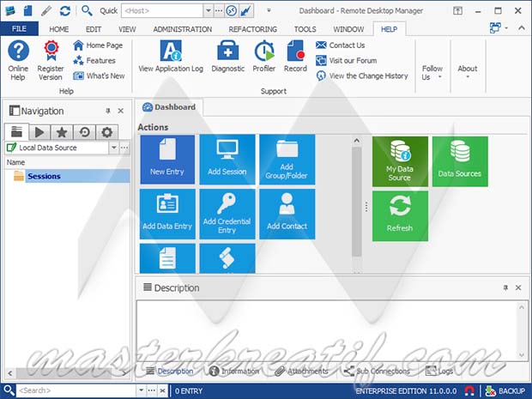532x399 pixels.
Task: Open the gear settings tab in Navigation
Action: tap(106, 132)
